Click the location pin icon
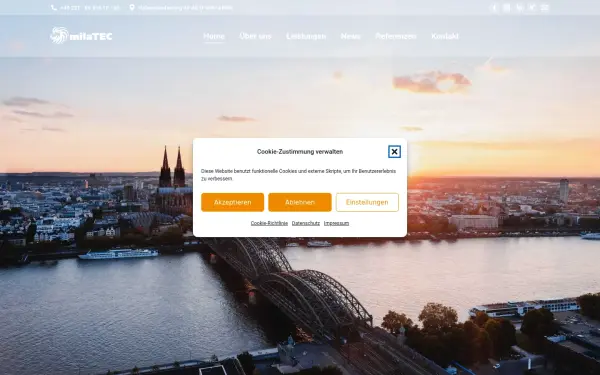 pos(132,8)
